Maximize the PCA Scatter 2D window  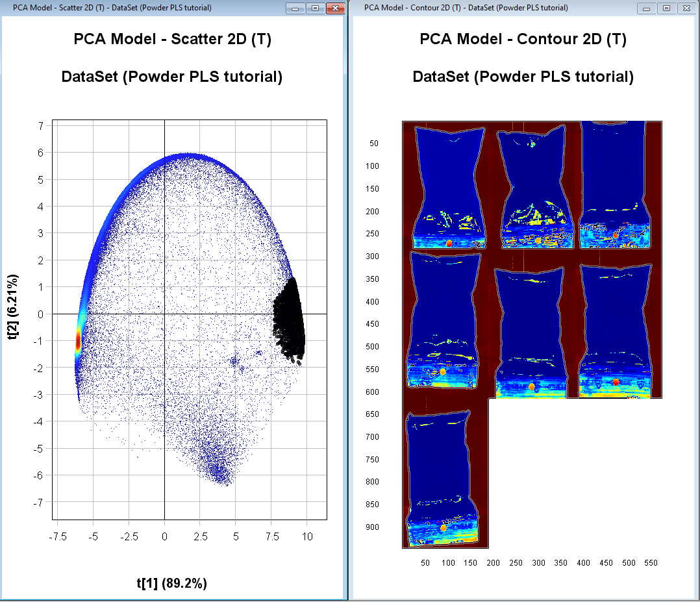(x=315, y=8)
